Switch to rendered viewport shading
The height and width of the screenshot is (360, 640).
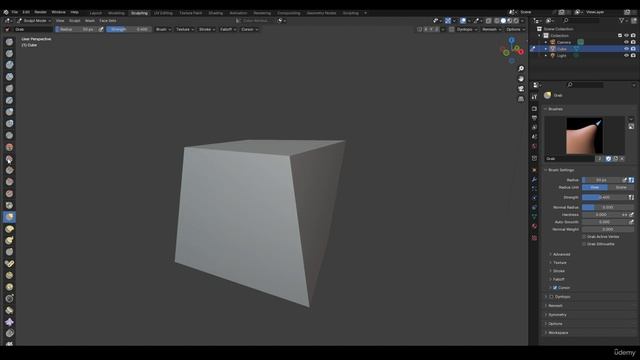[516, 20]
